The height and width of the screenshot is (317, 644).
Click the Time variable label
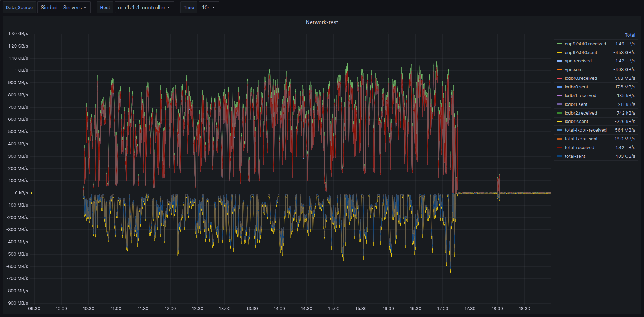pos(189,8)
